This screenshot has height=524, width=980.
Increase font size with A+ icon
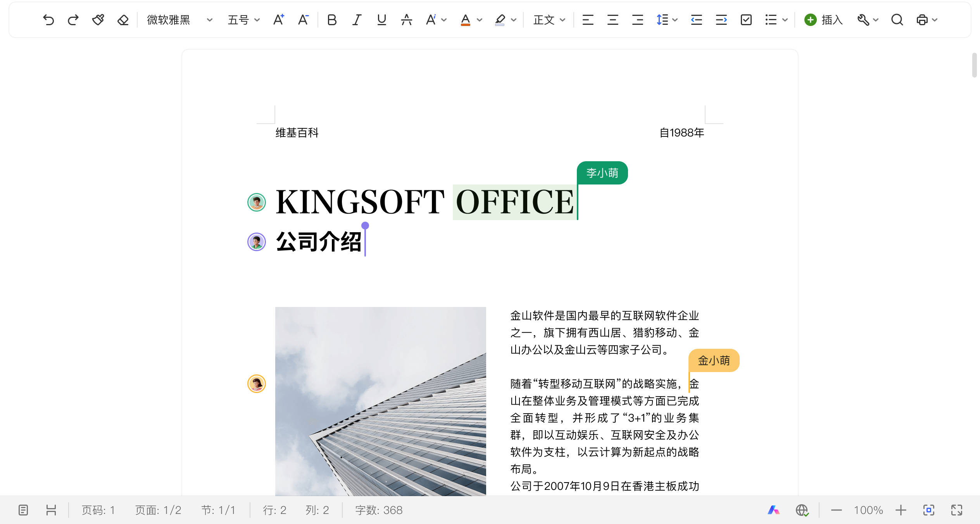[x=279, y=20]
